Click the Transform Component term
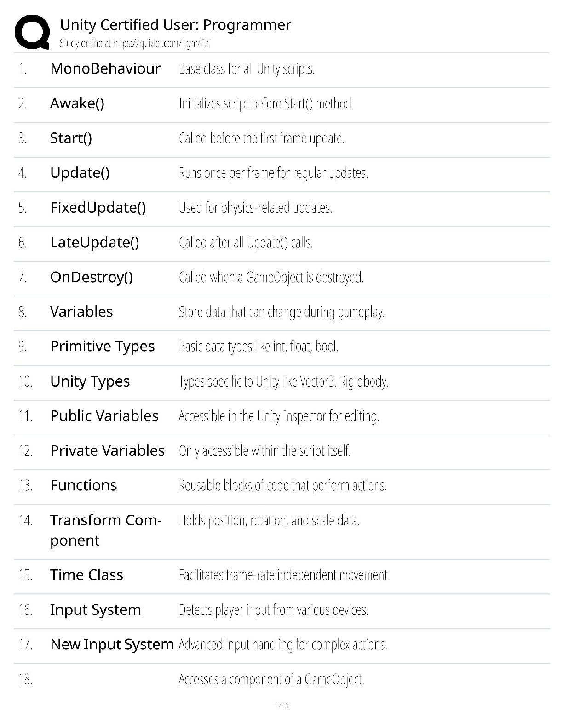Image resolution: width=563 pixels, height=728 pixels. click(x=105, y=530)
